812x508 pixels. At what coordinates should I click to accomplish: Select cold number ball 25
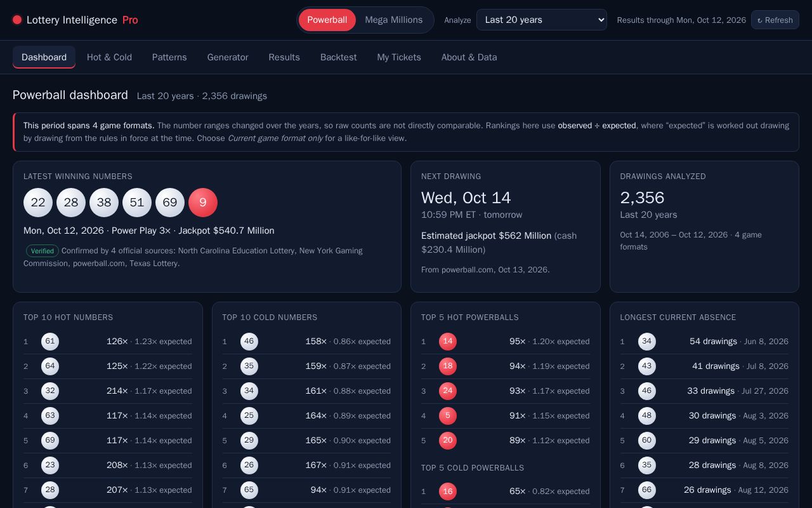pyautogui.click(x=249, y=416)
